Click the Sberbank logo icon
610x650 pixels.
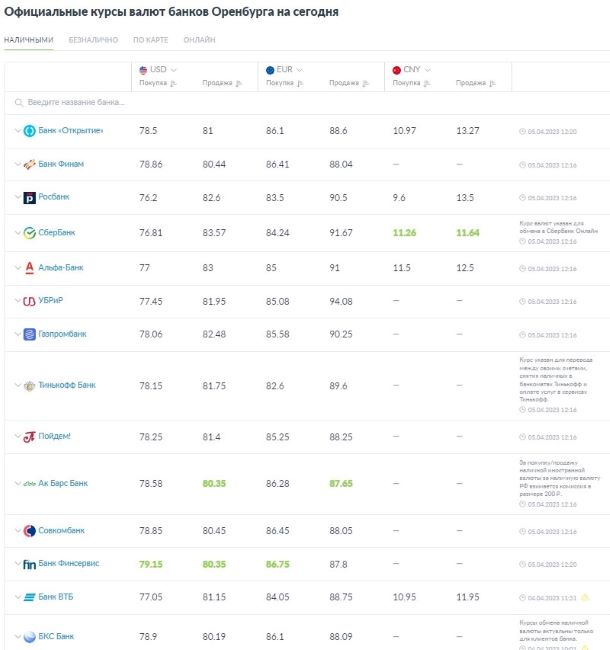pos(30,233)
